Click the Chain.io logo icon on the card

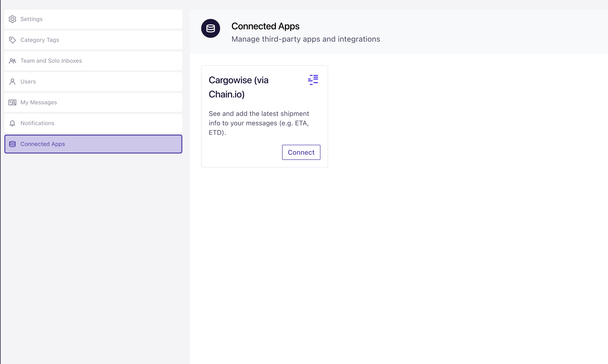coord(313,80)
